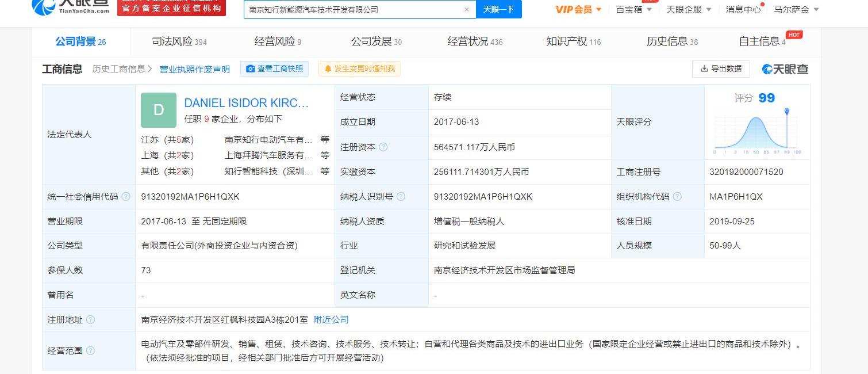Click the 成立日期 value 2017-06-13
This screenshot has width=868, height=374.
pos(456,122)
